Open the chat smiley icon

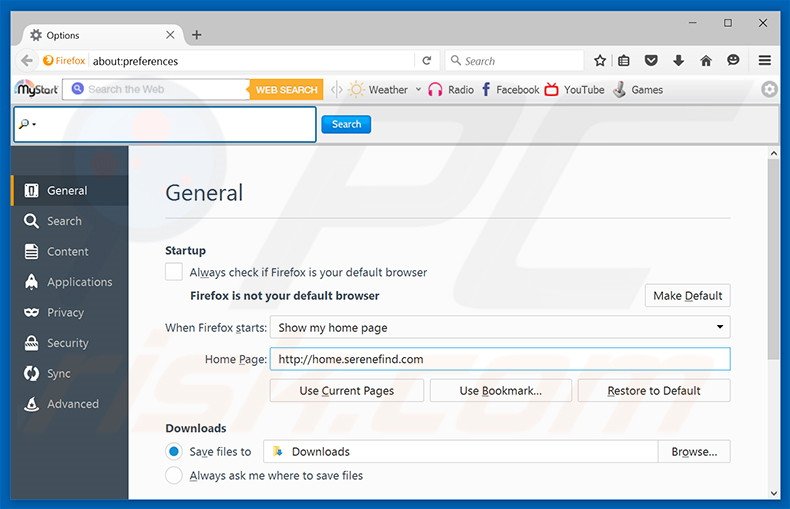[x=733, y=60]
